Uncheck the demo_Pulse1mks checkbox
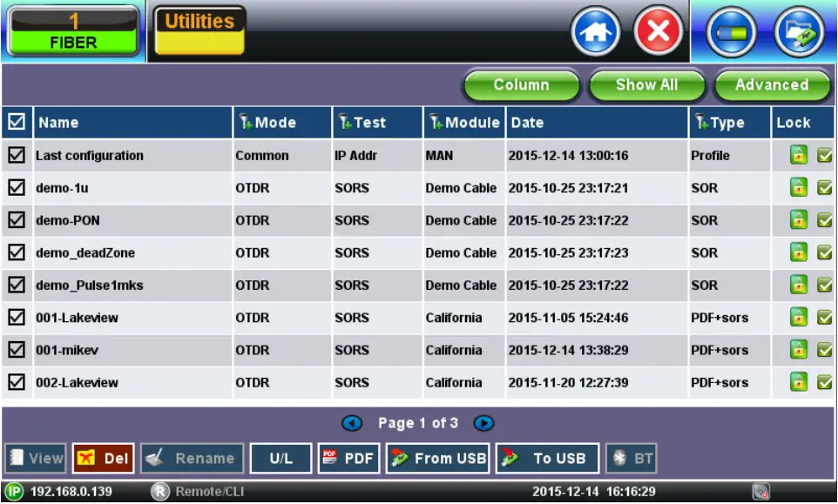Image resolution: width=838 pixels, height=504 pixels. tap(17, 286)
